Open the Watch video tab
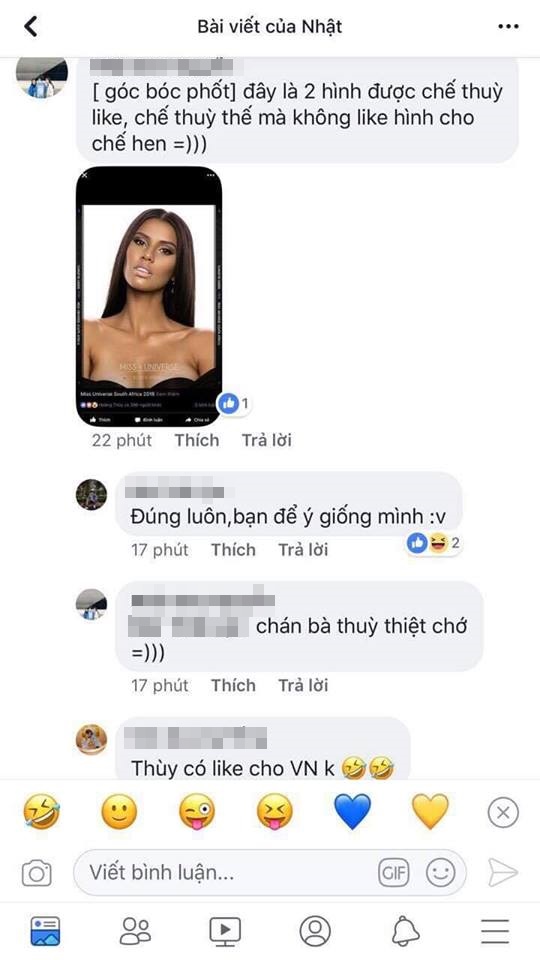 pyautogui.click(x=225, y=931)
